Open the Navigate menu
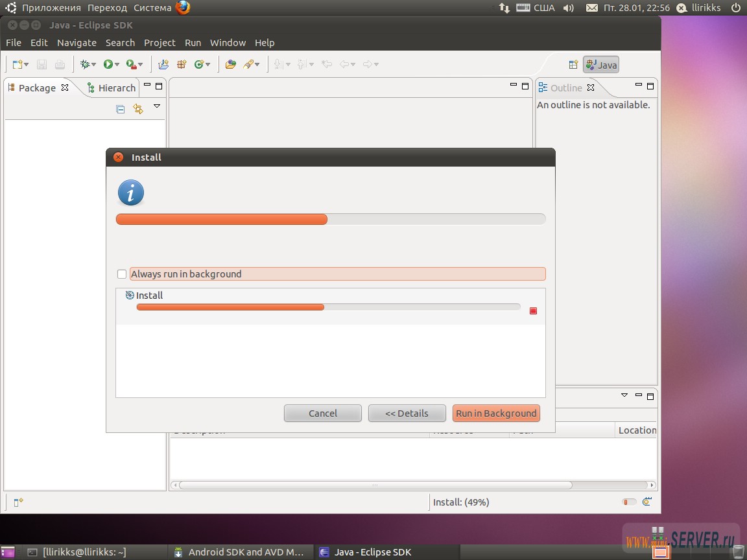This screenshot has width=747, height=560. [x=77, y=43]
